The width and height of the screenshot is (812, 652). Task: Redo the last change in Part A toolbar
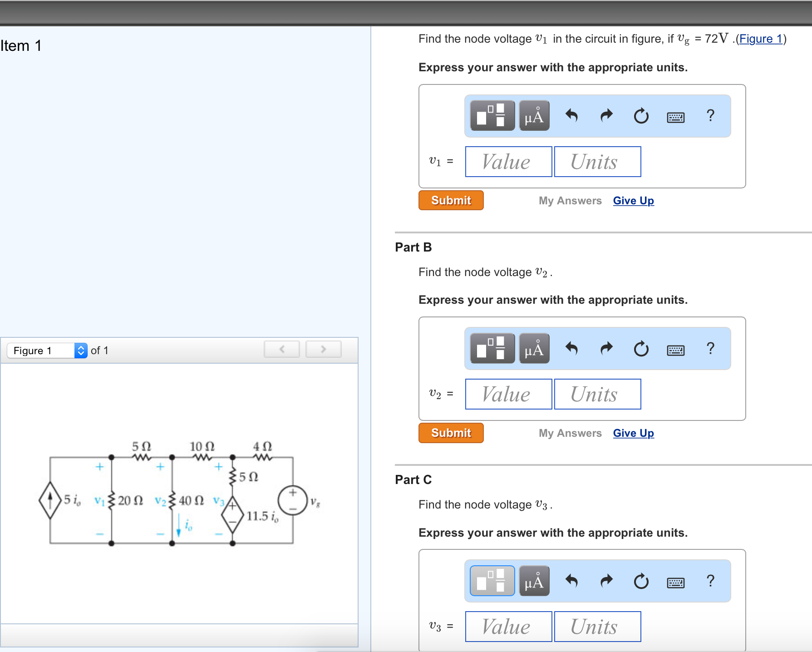pyautogui.click(x=606, y=115)
